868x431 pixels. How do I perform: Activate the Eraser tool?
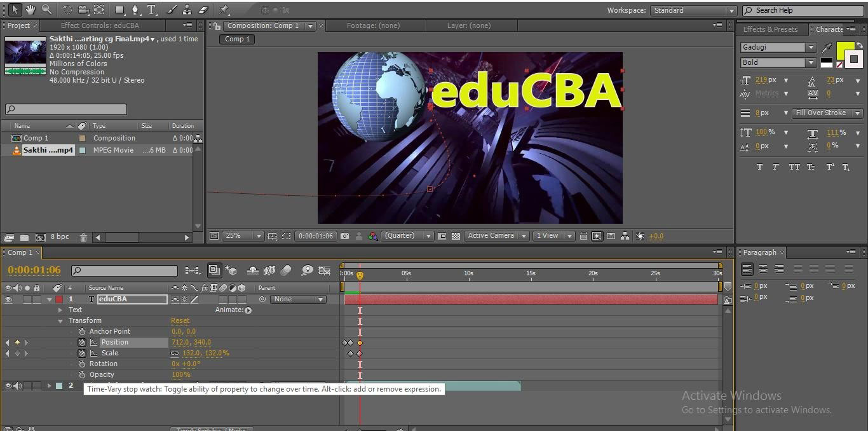coord(203,10)
